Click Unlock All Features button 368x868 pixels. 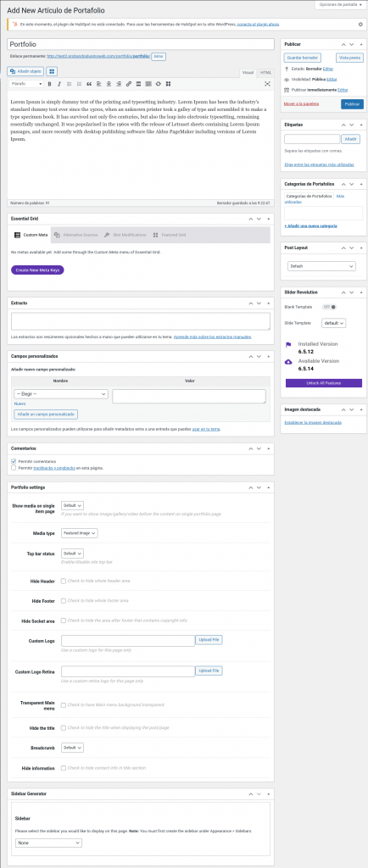coord(324,383)
